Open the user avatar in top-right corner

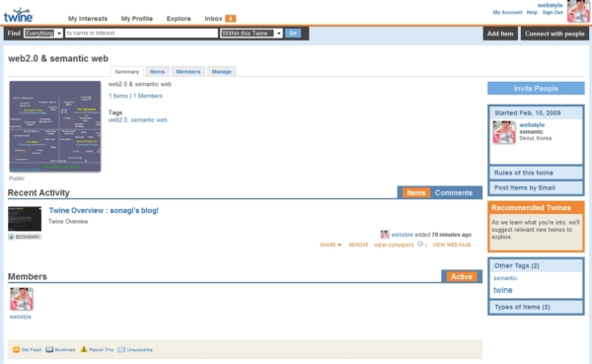click(578, 11)
